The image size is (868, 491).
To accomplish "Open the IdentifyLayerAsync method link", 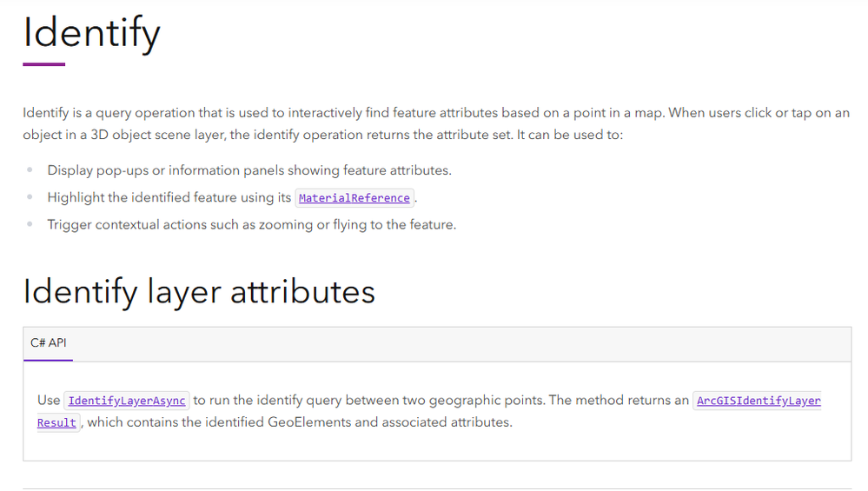I will tap(127, 401).
